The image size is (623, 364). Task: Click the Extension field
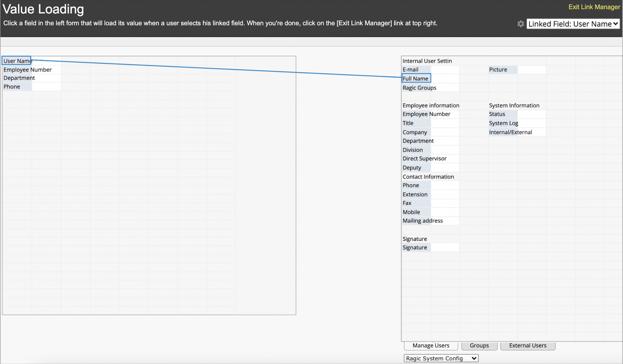click(415, 194)
